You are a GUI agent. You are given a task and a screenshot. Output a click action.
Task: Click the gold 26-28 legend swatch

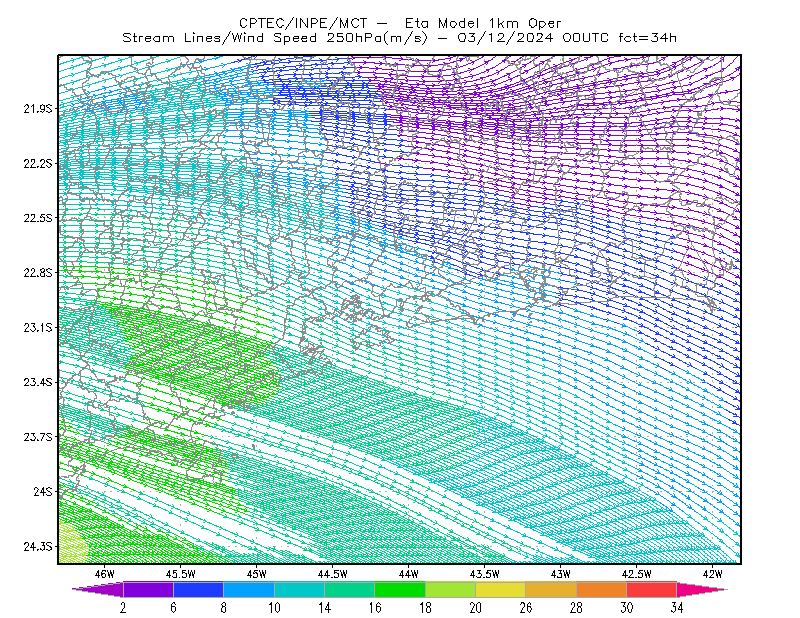(551, 589)
